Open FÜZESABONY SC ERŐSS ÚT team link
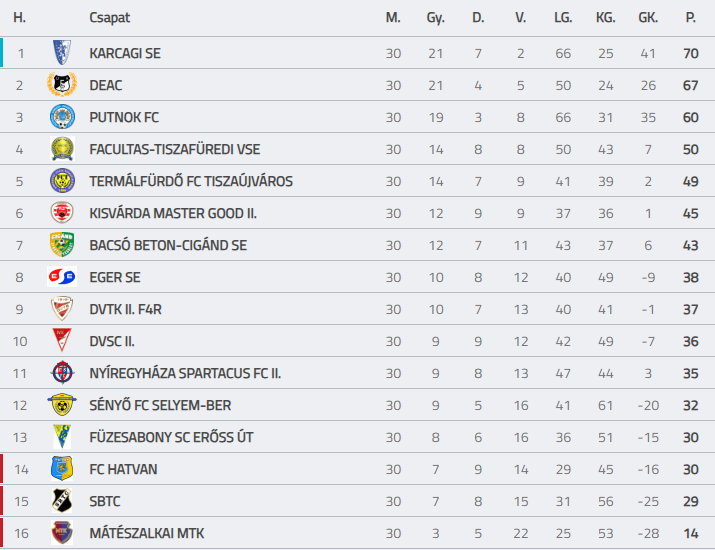The image size is (715, 550). (x=171, y=437)
